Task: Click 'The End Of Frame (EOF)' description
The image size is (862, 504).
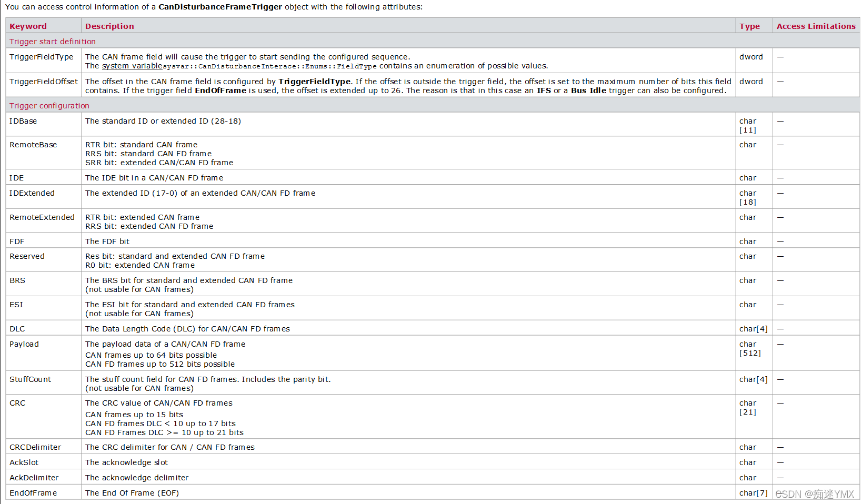Action: tap(132, 493)
